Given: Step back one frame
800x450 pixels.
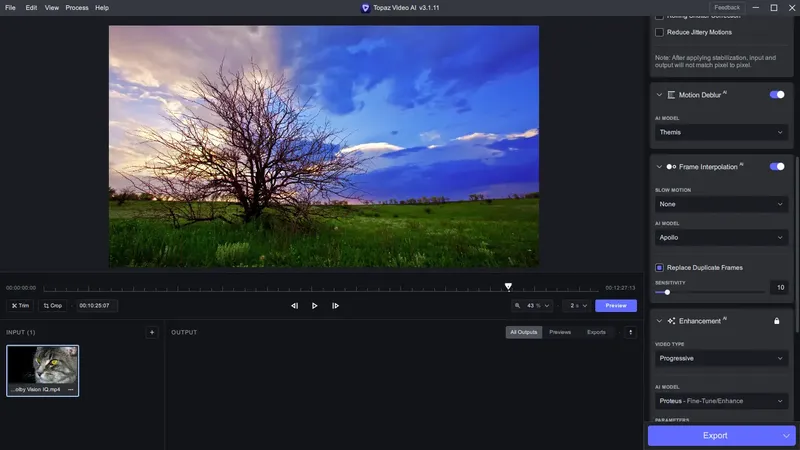Looking at the screenshot, I should tap(294, 306).
